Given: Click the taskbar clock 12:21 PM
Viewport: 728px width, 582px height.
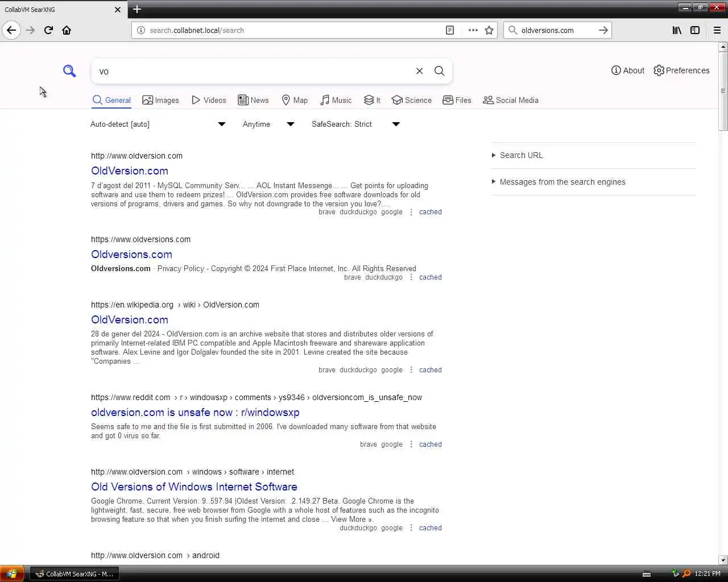Looking at the screenshot, I should [x=707, y=574].
